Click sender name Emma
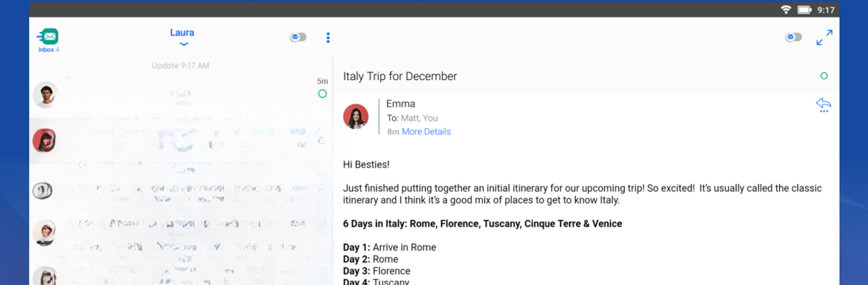The height and width of the screenshot is (285, 868). [x=401, y=104]
